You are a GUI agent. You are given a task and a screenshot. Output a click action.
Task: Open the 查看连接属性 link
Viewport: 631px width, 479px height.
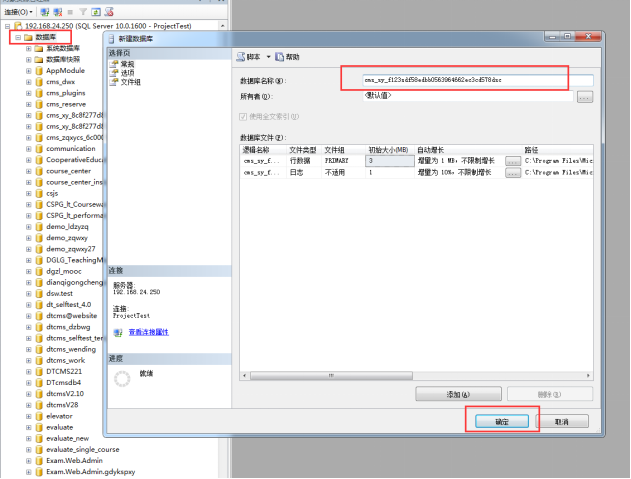[148, 332]
